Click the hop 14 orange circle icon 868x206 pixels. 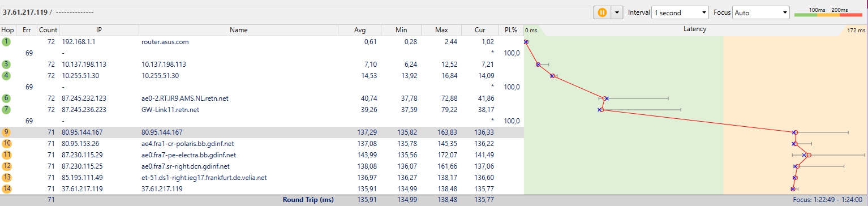pos(7,189)
